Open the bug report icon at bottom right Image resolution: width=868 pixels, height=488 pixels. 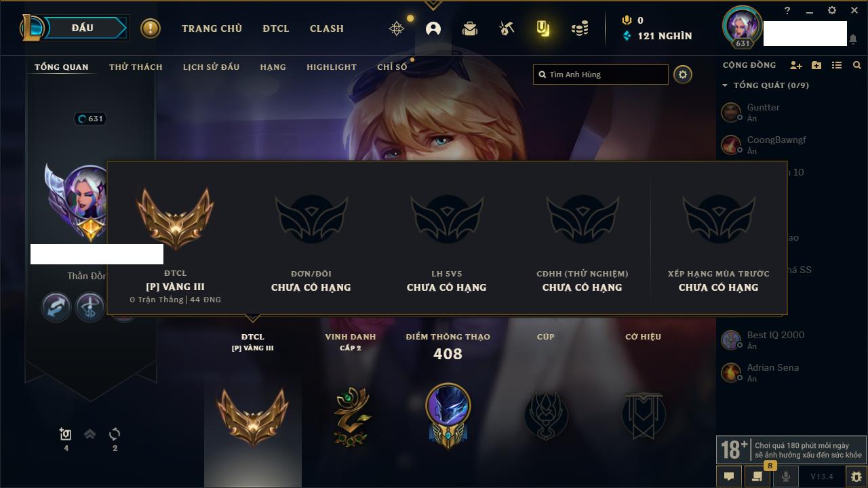pyautogui.click(x=856, y=476)
